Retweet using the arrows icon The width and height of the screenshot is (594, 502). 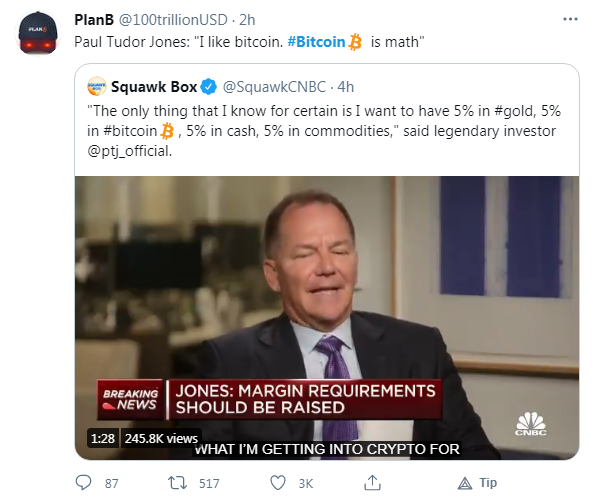(x=177, y=483)
